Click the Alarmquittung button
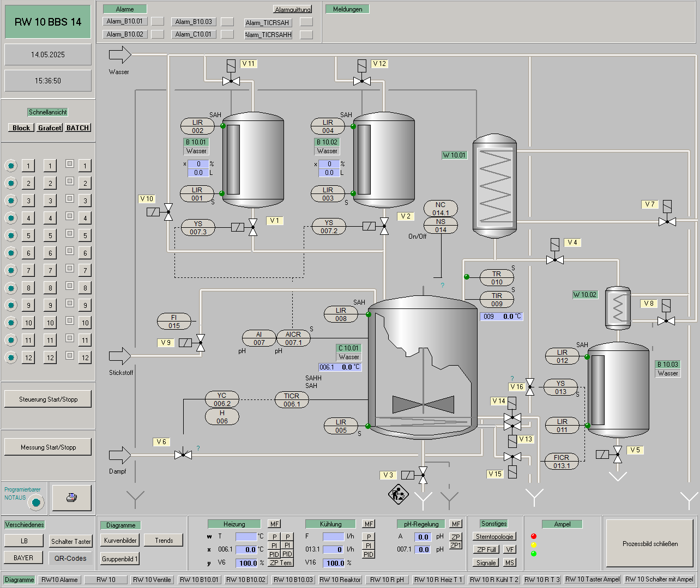Image resolution: width=700 pixels, height=588 pixels. click(293, 10)
